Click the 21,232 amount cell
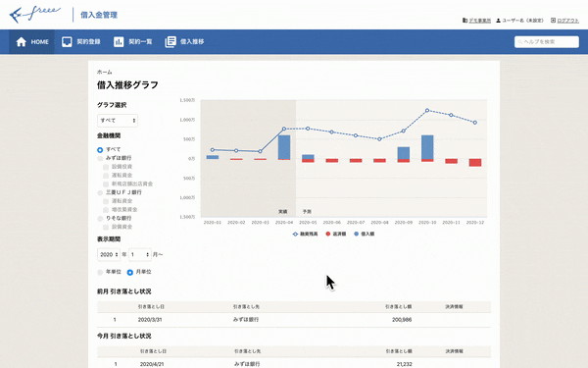Viewport: 588px width, 368px height. (404, 364)
